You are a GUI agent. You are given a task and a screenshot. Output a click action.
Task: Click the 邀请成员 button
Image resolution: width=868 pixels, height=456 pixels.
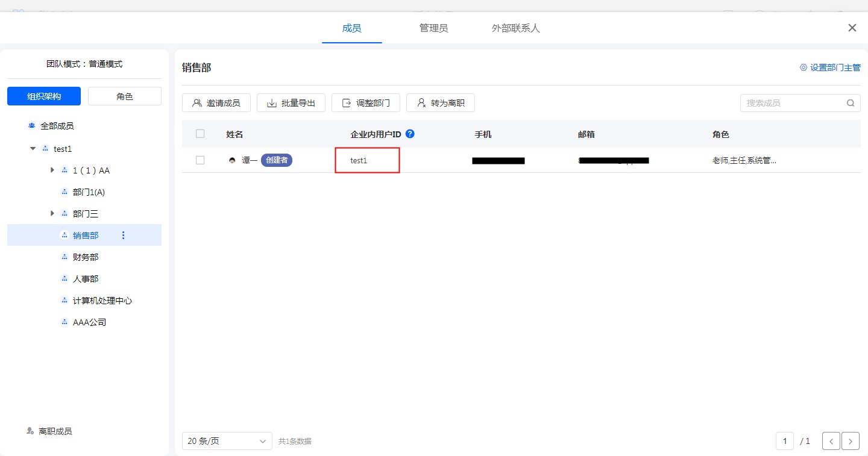[216, 103]
